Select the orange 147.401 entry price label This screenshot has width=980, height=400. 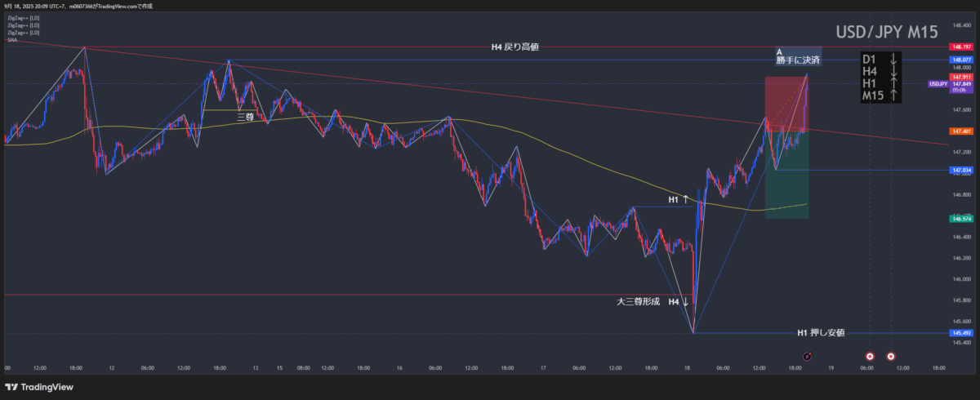[960, 131]
